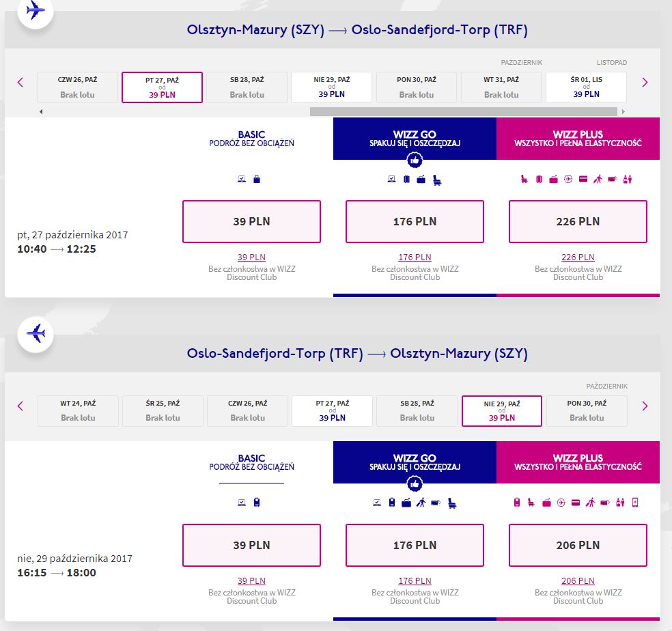Image resolution: width=672 pixels, height=631 pixels.
Task: Choose the 176 PLN WIZZ GO fare for the 16:15 flight
Action: coord(415,545)
